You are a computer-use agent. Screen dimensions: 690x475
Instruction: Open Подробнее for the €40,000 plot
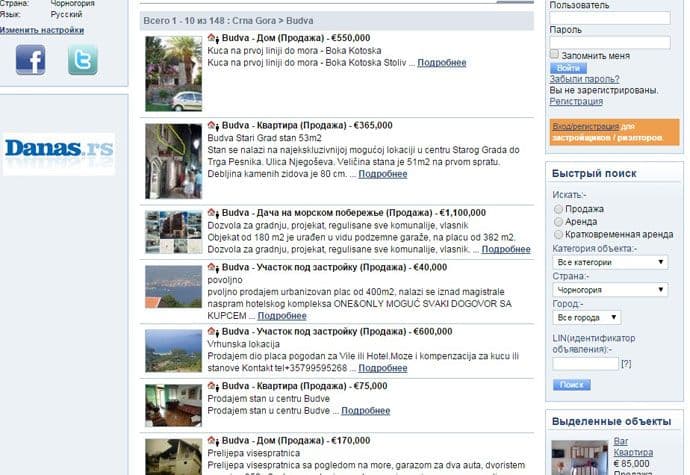click(x=282, y=316)
